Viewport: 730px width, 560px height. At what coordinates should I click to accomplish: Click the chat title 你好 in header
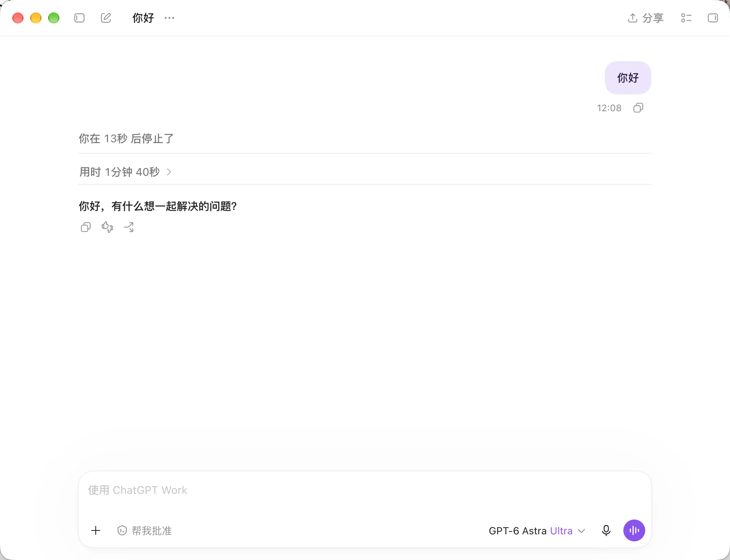tap(143, 18)
